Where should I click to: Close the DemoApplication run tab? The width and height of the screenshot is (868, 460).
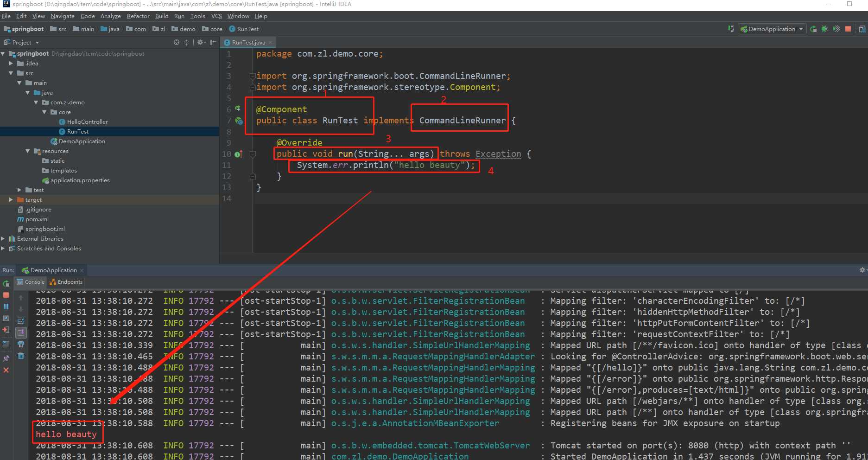pos(82,270)
